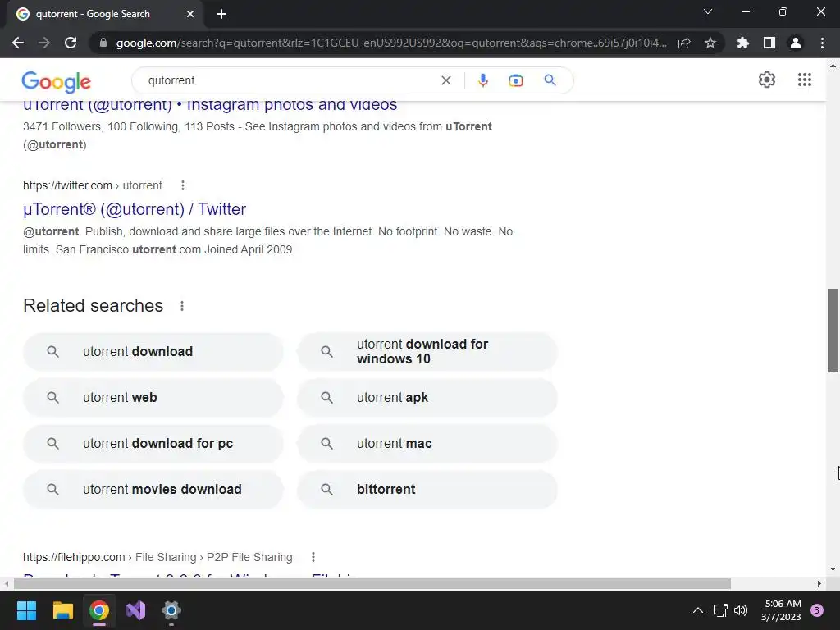
Task: Click the horizontal scrollbar thumb
Action: [x=372, y=583]
